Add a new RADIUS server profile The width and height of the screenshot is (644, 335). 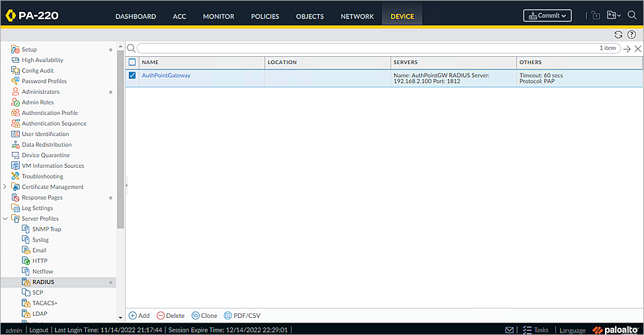pyautogui.click(x=140, y=316)
